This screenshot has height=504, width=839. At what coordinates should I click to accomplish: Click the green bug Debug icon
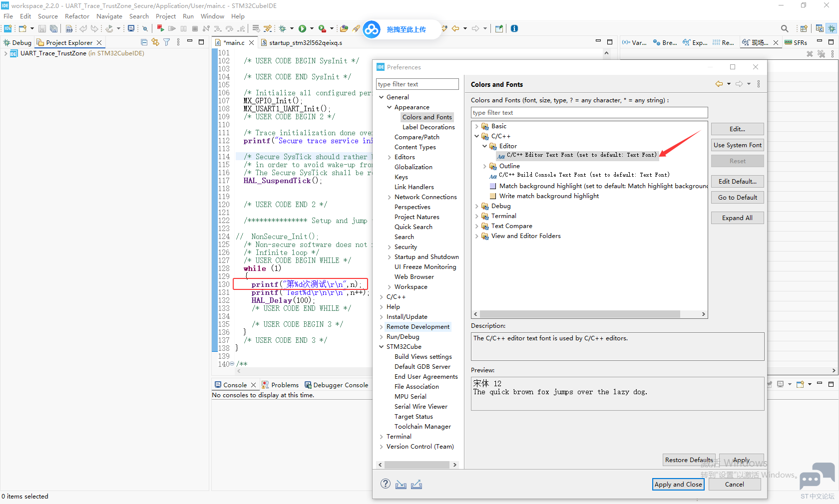(283, 29)
